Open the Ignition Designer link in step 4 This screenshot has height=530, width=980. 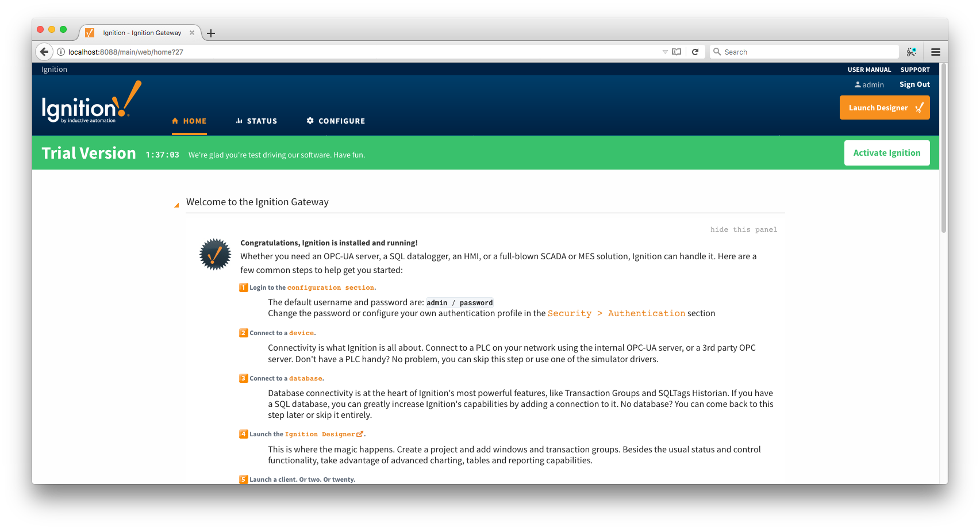point(320,434)
